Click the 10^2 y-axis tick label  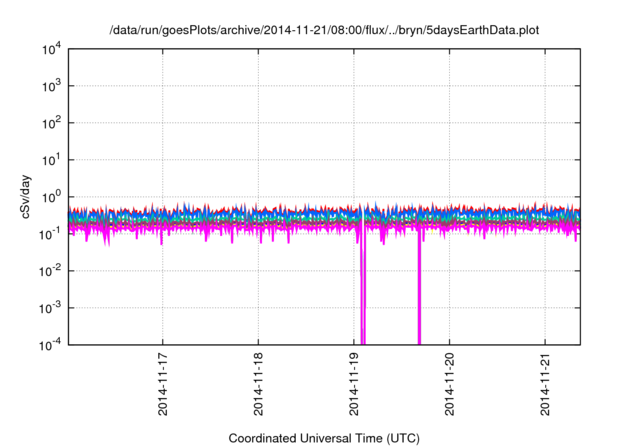click(51, 123)
